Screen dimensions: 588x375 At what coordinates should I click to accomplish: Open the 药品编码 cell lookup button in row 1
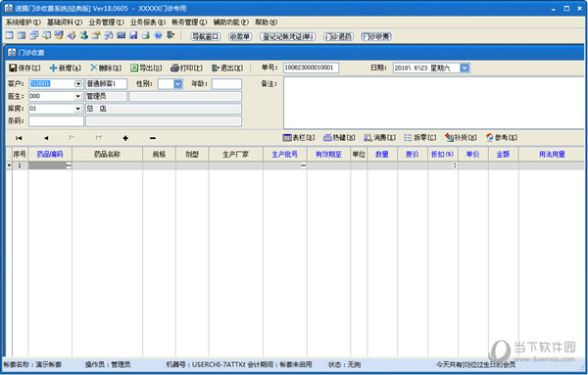click(69, 165)
